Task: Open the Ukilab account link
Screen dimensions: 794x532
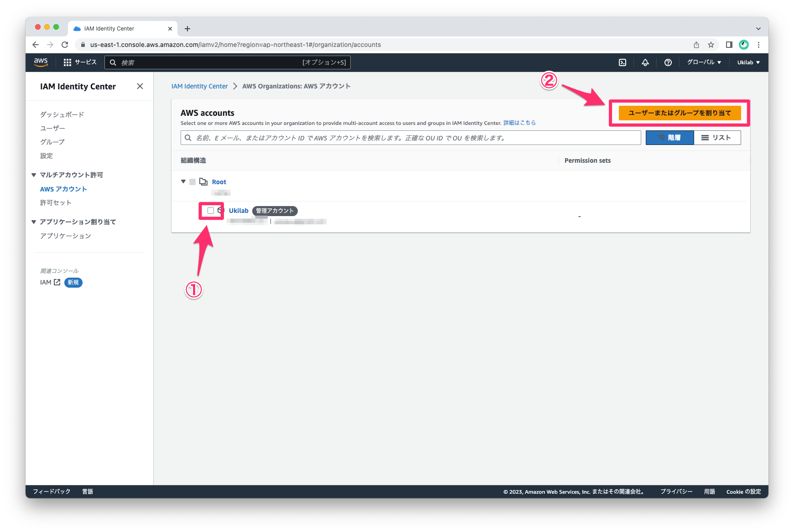Action: [x=239, y=211]
